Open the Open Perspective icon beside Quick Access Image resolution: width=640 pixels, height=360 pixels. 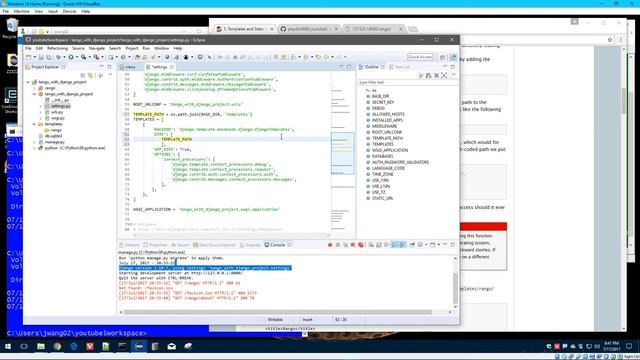(x=442, y=57)
